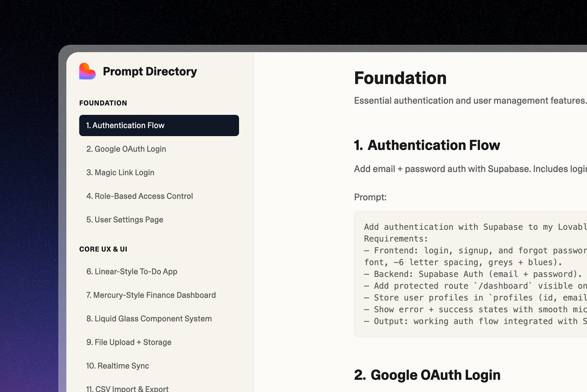
Task: Click the Essential authentication and user management text
Action: tap(470, 100)
